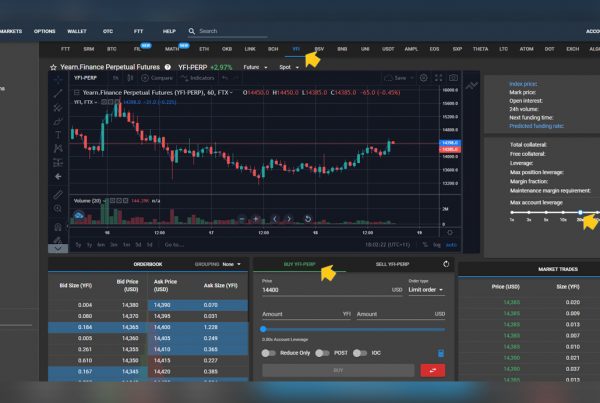Click the Index price link
600x403 pixels.
523,84
